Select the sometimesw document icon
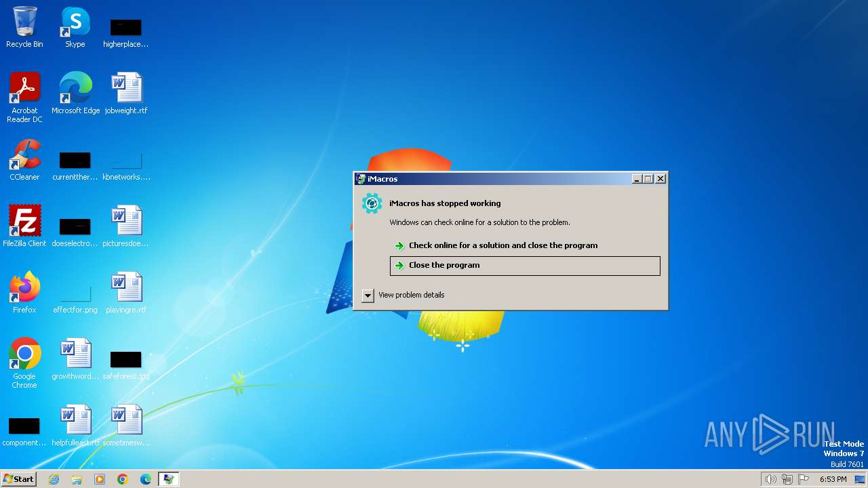 (126, 425)
